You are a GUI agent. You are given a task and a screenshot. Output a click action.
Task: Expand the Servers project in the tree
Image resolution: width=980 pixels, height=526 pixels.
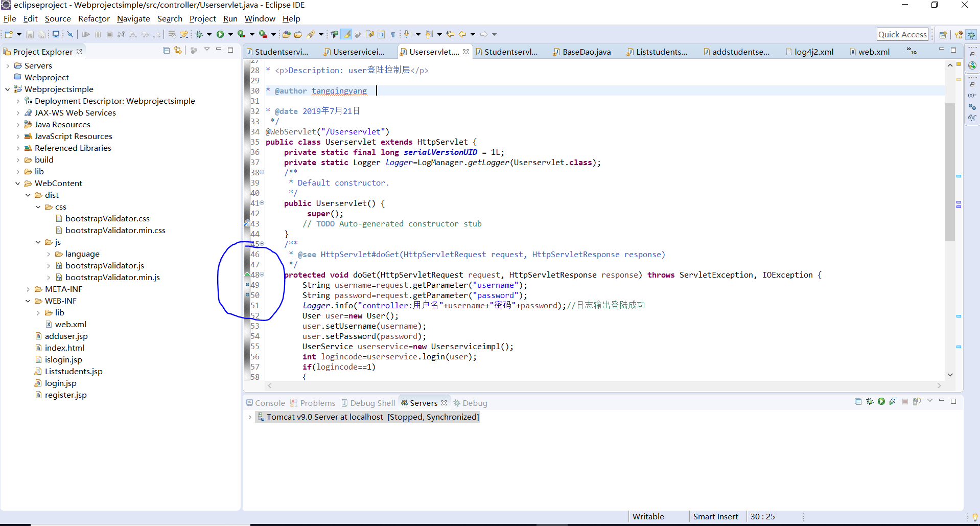click(8, 66)
